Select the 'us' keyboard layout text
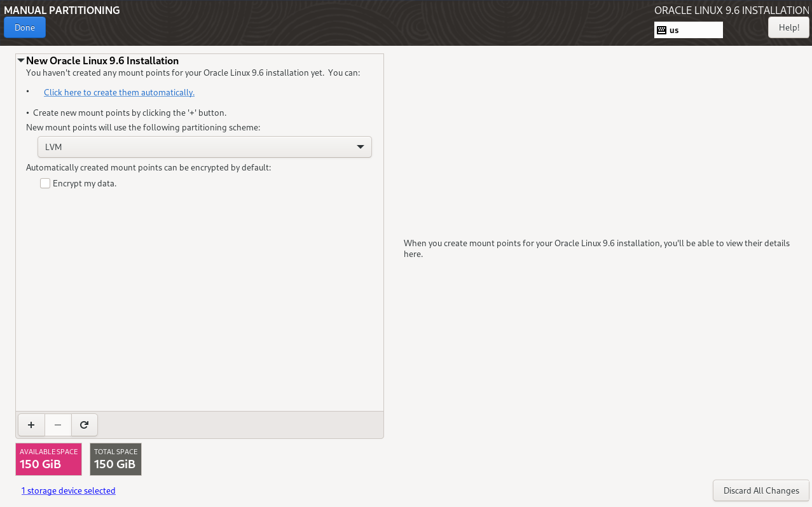The height and width of the screenshot is (507, 812). click(x=674, y=30)
